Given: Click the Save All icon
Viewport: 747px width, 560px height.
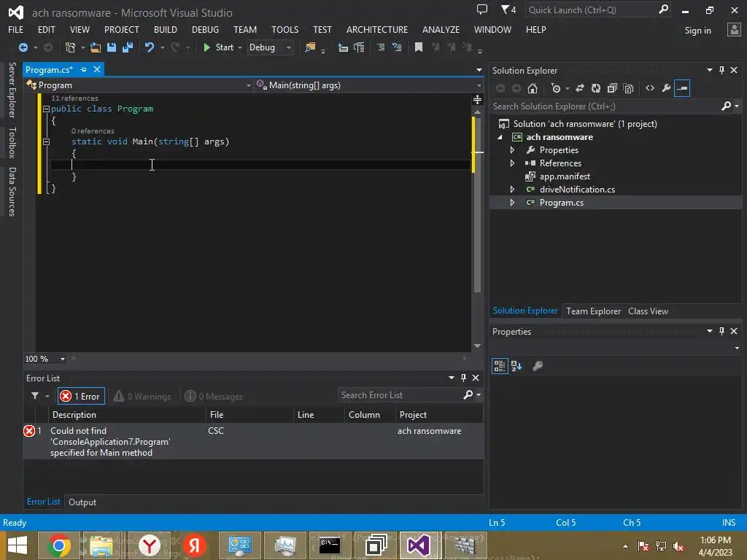Looking at the screenshot, I should point(128,47).
